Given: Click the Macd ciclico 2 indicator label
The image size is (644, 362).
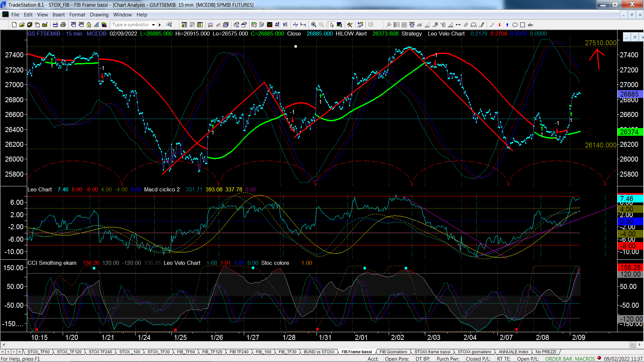Looking at the screenshot, I should [x=162, y=190].
